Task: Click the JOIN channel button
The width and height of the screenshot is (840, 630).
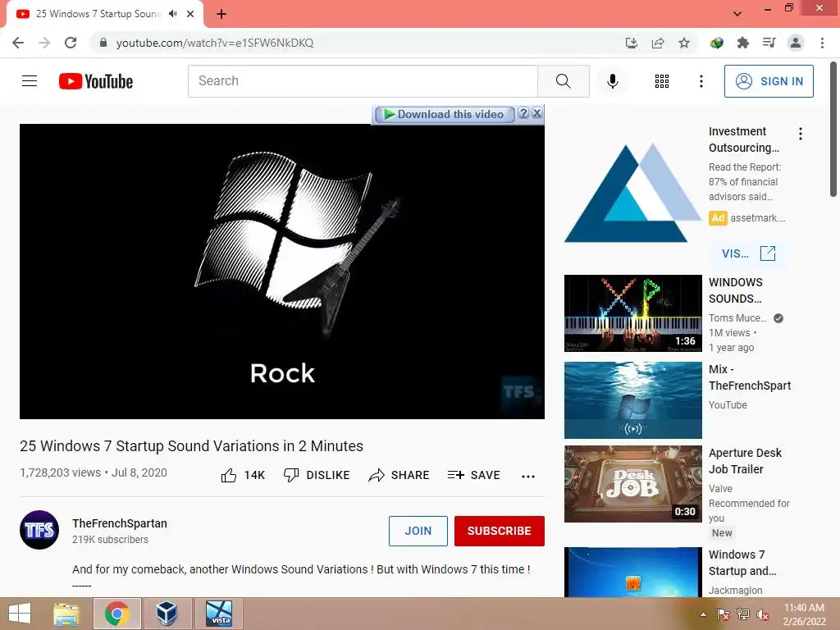Action: 418,531
